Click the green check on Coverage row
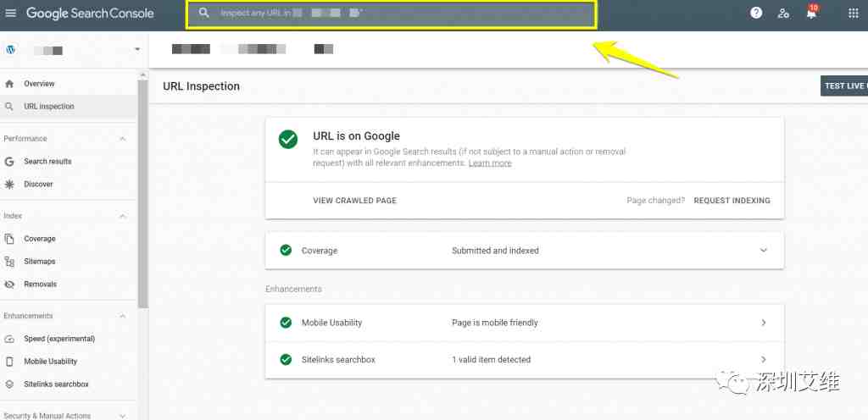The height and width of the screenshot is (420, 868). 286,251
